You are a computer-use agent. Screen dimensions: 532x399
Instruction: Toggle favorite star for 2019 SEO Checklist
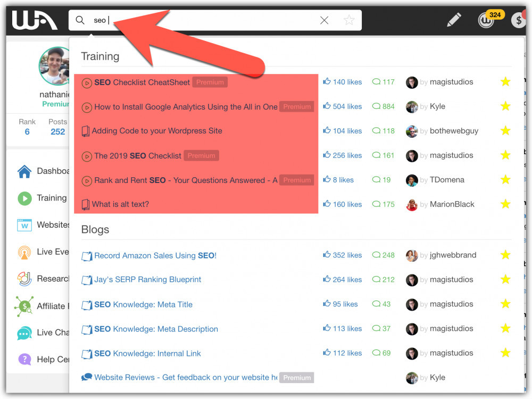505,155
